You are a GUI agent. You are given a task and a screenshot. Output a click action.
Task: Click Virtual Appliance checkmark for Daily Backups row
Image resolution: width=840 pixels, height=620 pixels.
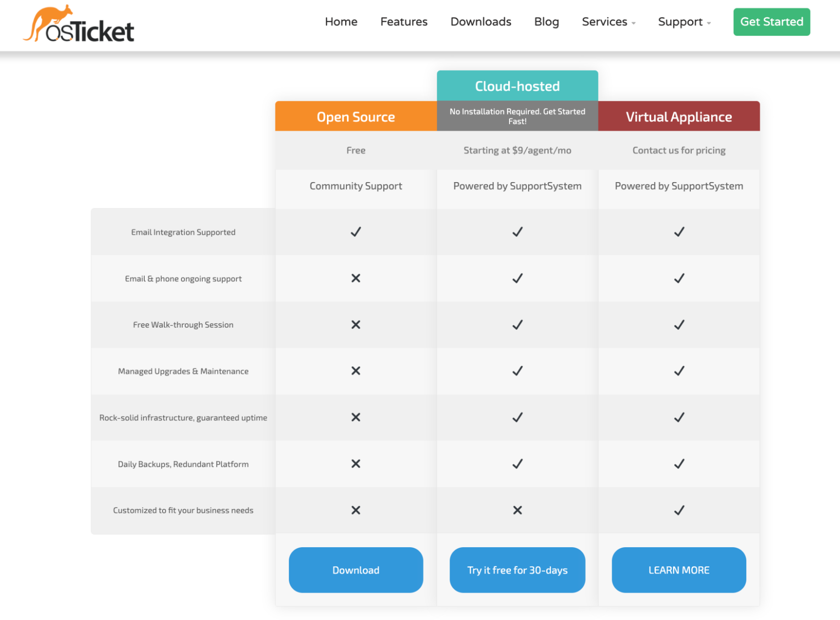coord(679,464)
